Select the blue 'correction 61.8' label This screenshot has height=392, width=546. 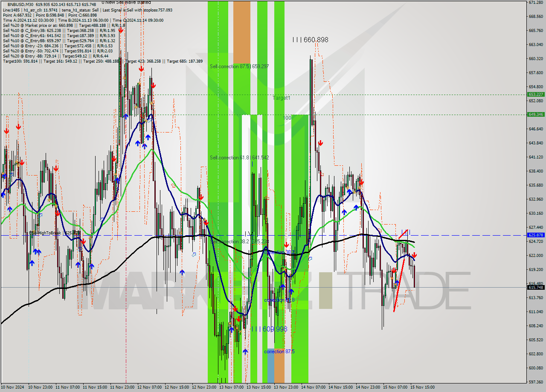click(x=280, y=300)
